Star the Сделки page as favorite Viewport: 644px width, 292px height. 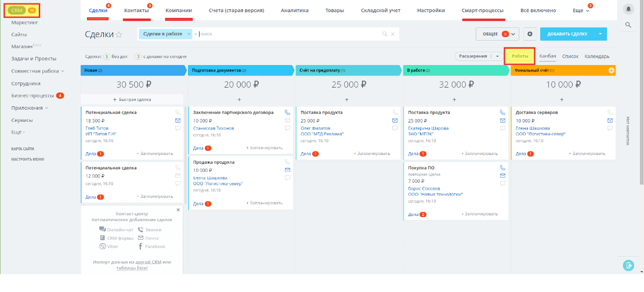coord(119,35)
